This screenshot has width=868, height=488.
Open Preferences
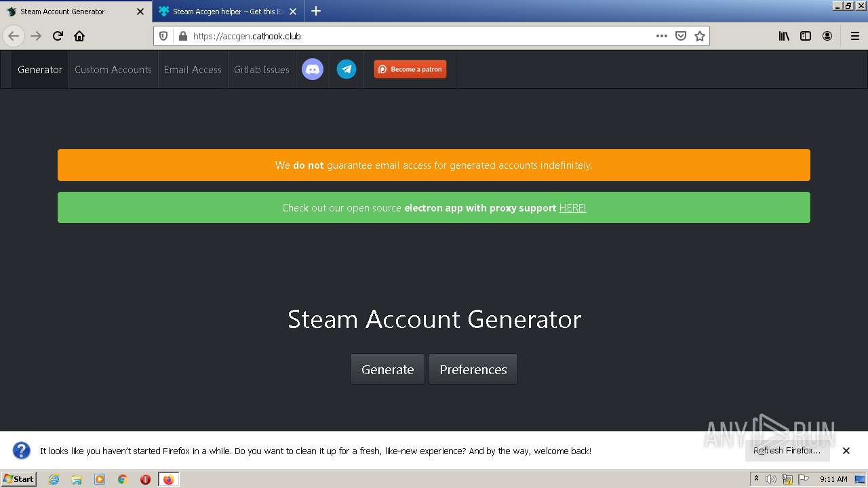tap(473, 369)
